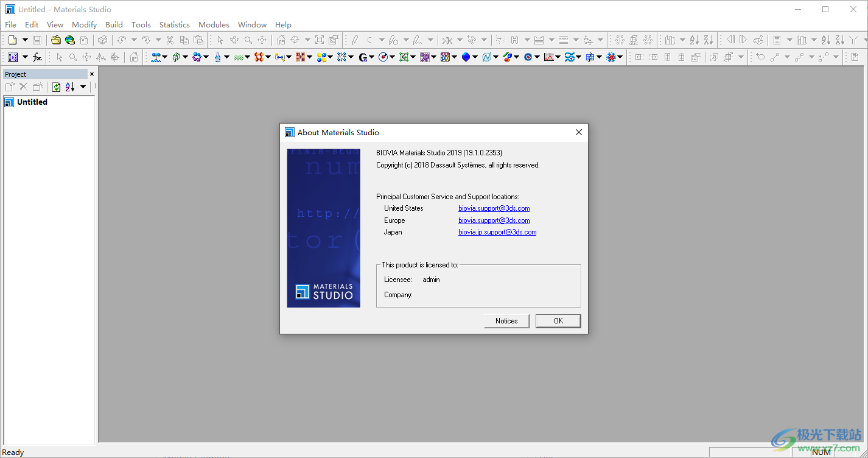This screenshot has width=868, height=458.
Task: Open the Window menu
Action: (x=252, y=24)
